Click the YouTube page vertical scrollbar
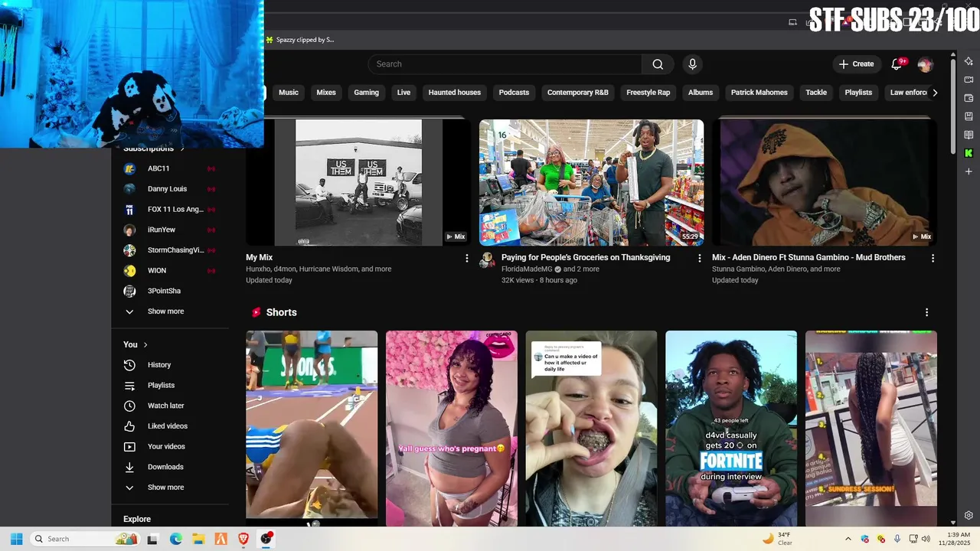 953,107
